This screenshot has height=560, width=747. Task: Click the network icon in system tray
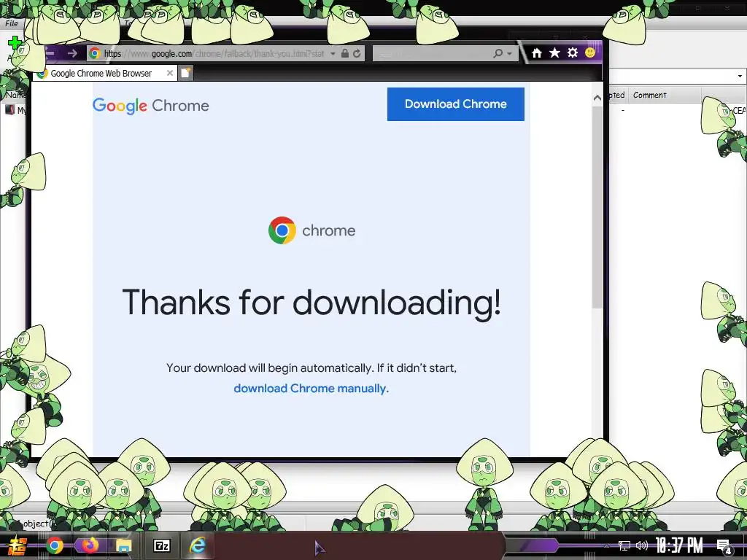[624, 545]
